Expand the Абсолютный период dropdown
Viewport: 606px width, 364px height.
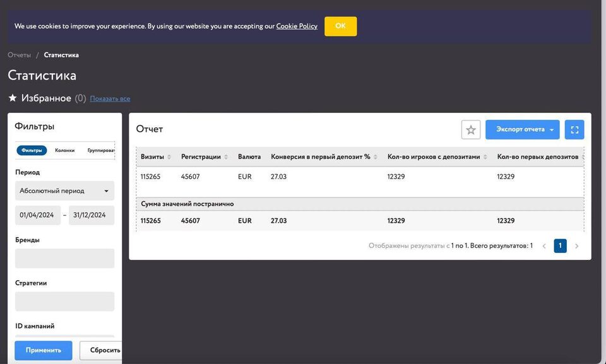[64, 191]
